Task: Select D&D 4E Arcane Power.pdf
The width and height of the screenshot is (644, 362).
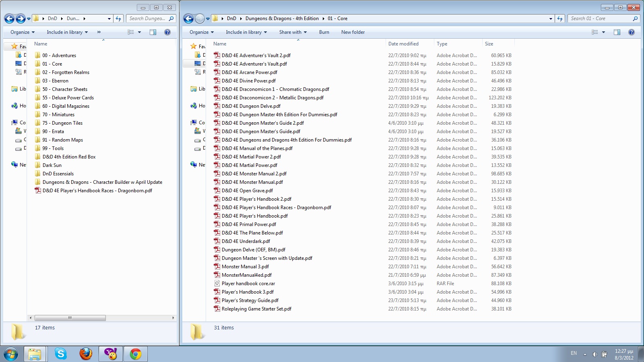Action: tap(250, 72)
